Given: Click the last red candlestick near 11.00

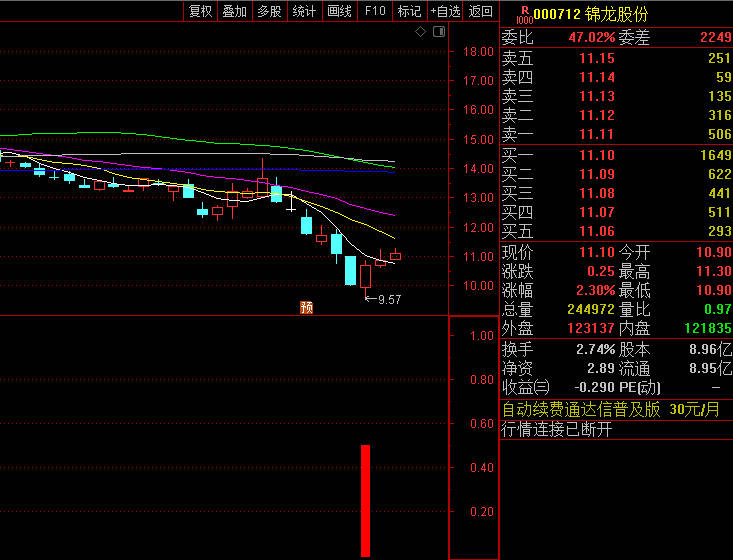Looking at the screenshot, I should click(x=395, y=255).
